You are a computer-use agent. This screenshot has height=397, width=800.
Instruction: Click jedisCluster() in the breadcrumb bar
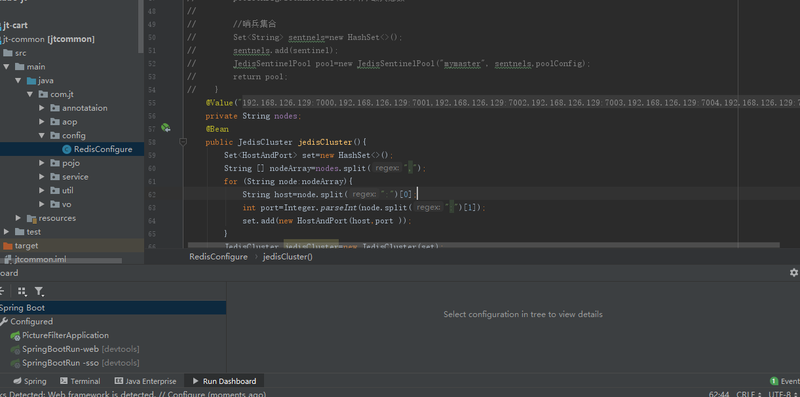(288, 257)
